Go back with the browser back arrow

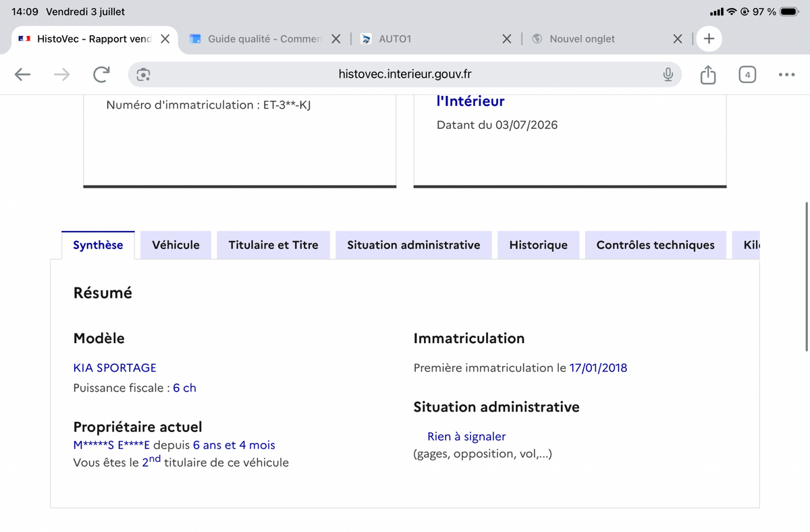[23, 75]
